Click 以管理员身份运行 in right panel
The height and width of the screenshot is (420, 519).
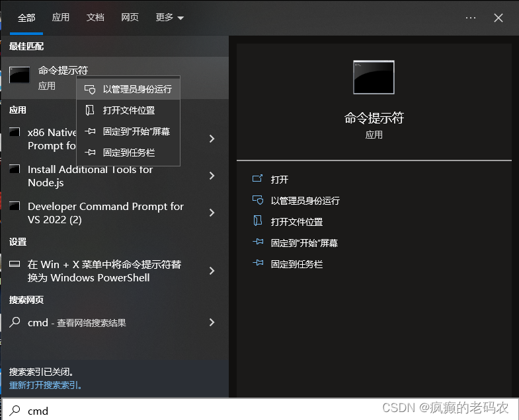pyautogui.click(x=305, y=201)
